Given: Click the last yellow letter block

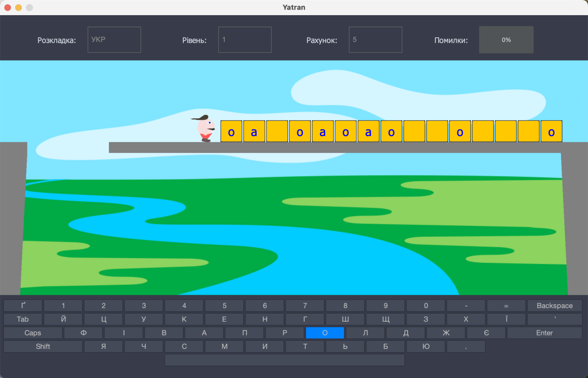Looking at the screenshot, I should coord(551,132).
